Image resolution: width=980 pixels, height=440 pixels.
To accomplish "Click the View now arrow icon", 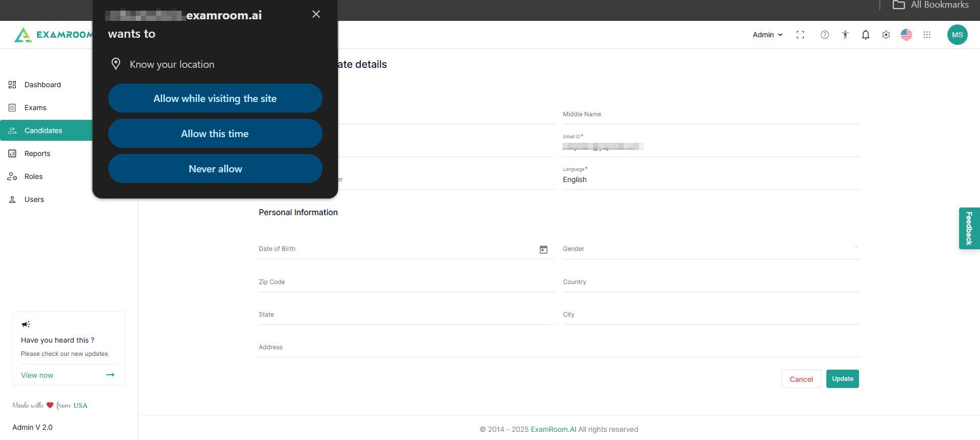I will tap(110, 375).
